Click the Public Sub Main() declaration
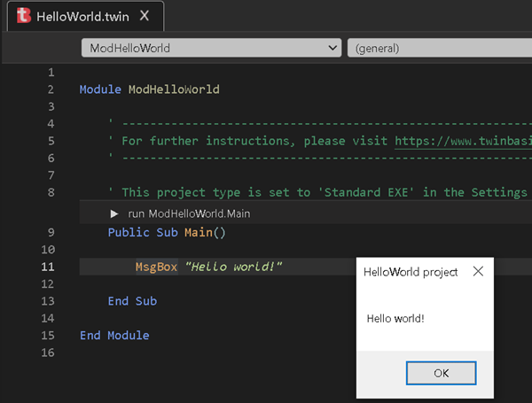This screenshot has height=403, width=532. [x=167, y=233]
